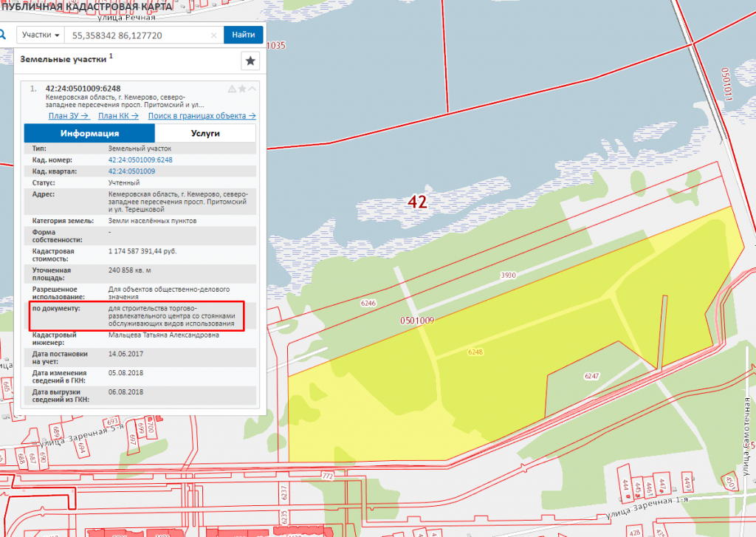756x537 pixels.
Task: Switch to the Услуги tab
Action: (x=205, y=134)
